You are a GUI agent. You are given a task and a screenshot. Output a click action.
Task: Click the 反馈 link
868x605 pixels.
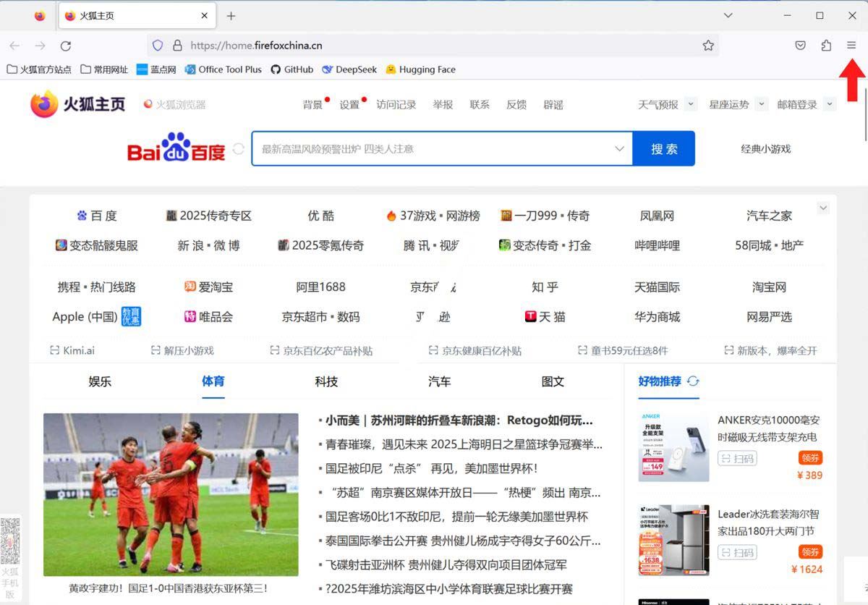[x=516, y=105]
